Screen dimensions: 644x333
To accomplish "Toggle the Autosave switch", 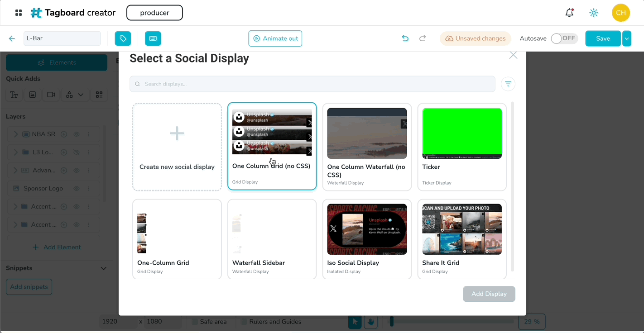I will click(x=564, y=38).
